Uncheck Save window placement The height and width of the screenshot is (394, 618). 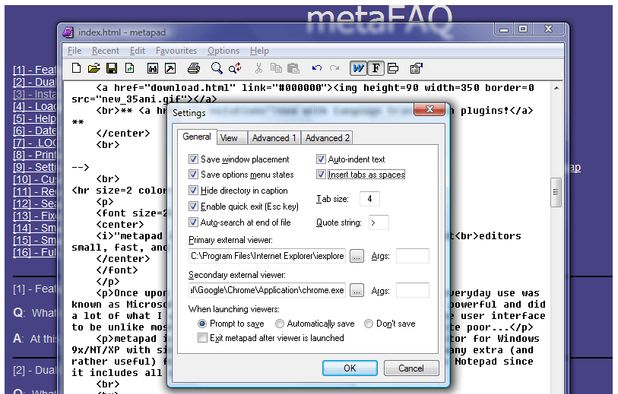[193, 159]
